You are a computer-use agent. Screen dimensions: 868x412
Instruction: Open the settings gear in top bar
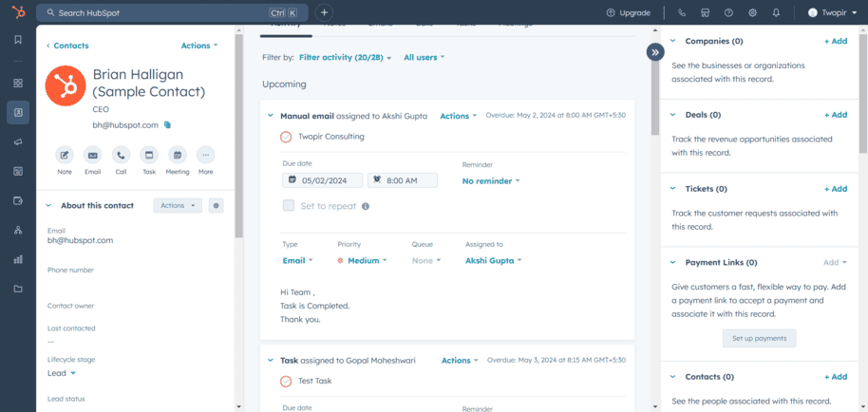point(752,12)
